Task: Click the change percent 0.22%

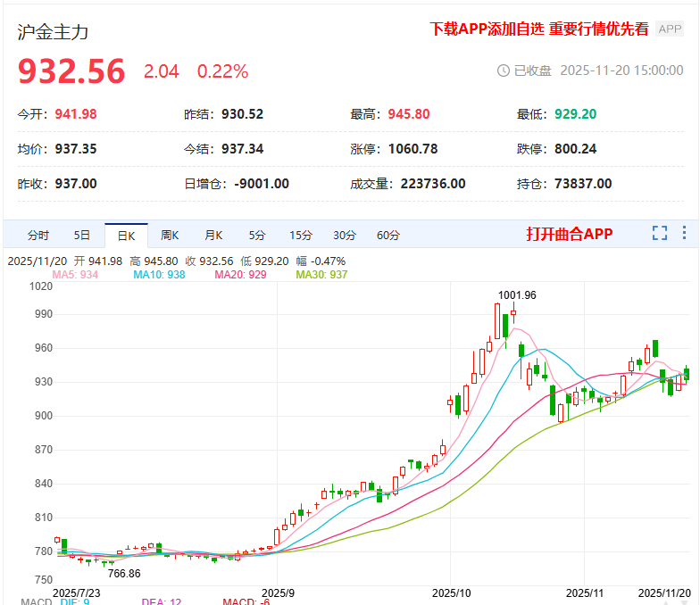Action: tap(223, 71)
